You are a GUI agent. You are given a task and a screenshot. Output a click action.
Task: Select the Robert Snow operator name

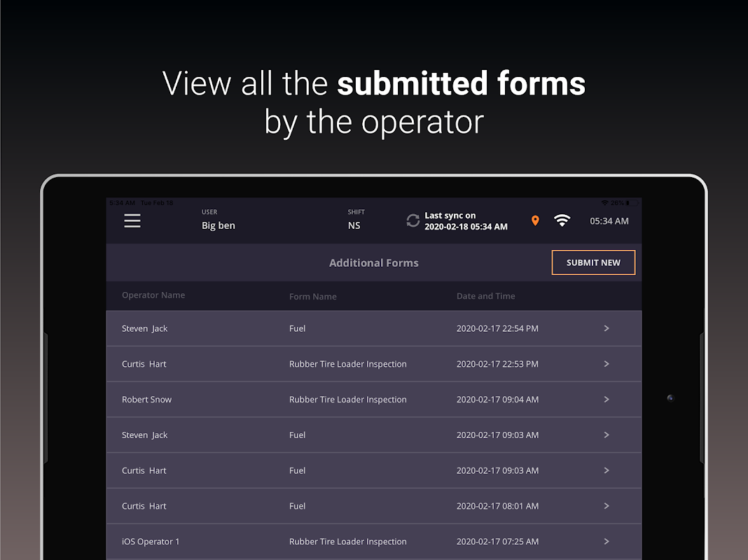pos(146,400)
